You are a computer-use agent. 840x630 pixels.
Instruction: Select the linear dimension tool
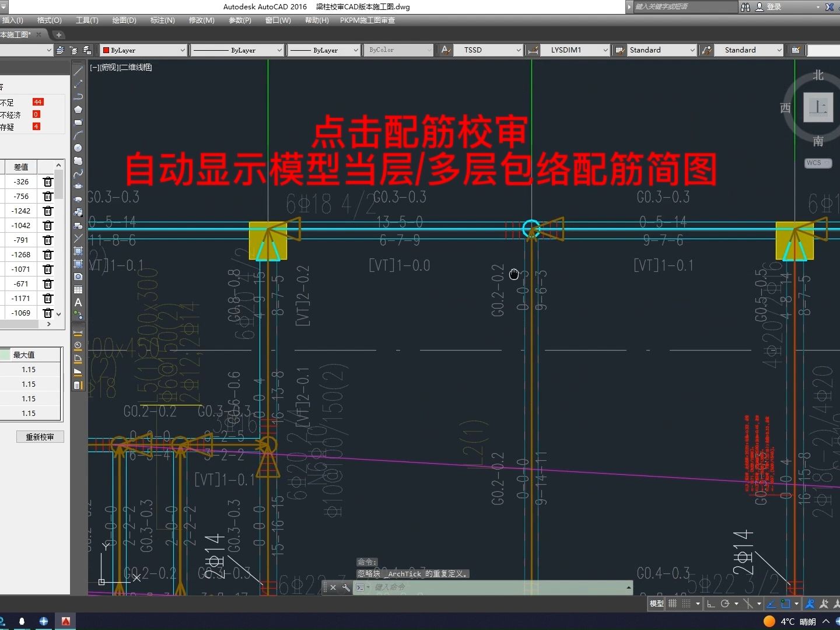78,332
